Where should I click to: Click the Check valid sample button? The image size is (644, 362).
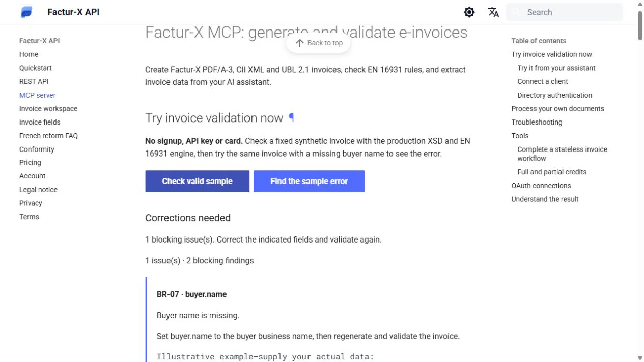197,181
